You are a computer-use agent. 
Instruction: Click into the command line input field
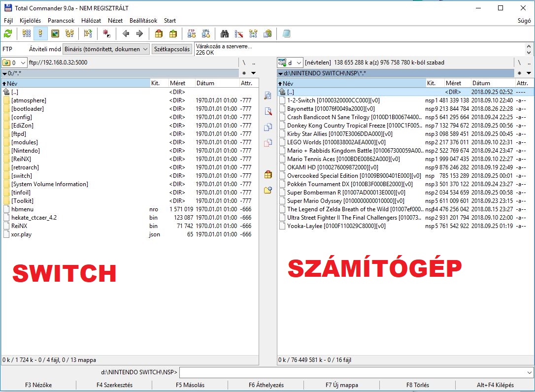353,372
